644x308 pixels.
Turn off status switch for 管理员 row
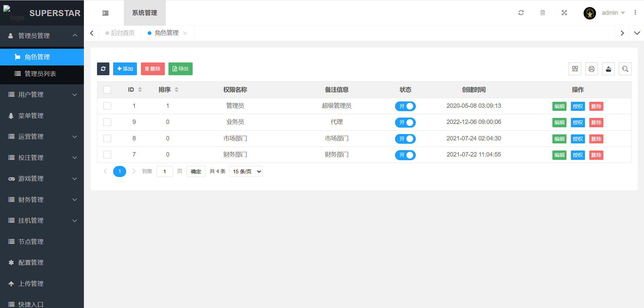tap(405, 106)
